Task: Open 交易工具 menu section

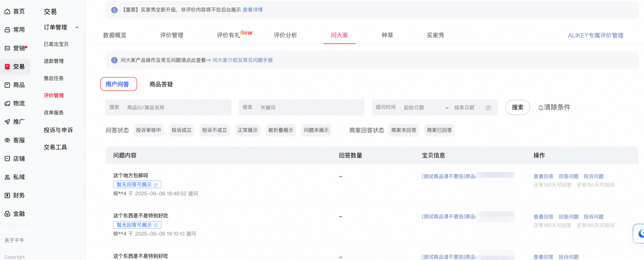Action: point(55,147)
